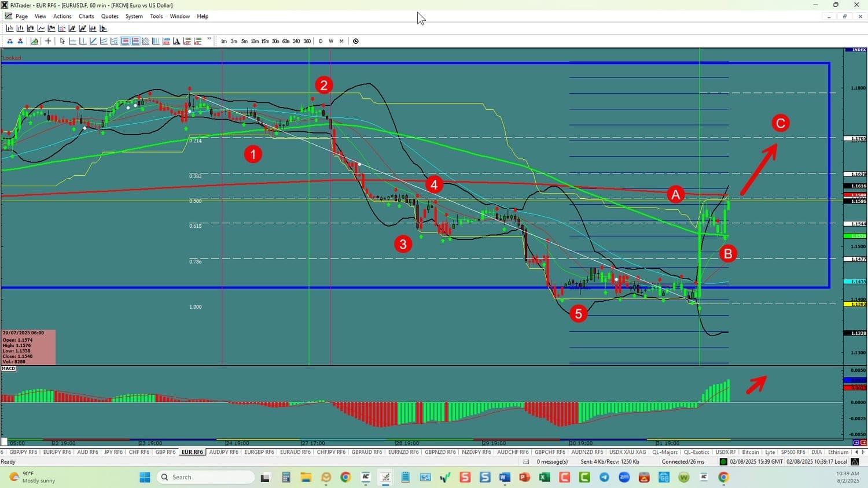Click the MACD indicator label
868x488 pixels.
click(9, 368)
